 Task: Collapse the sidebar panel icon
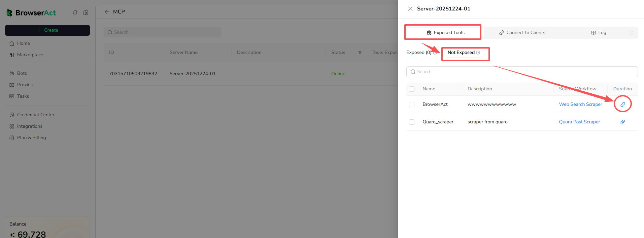coord(86,13)
